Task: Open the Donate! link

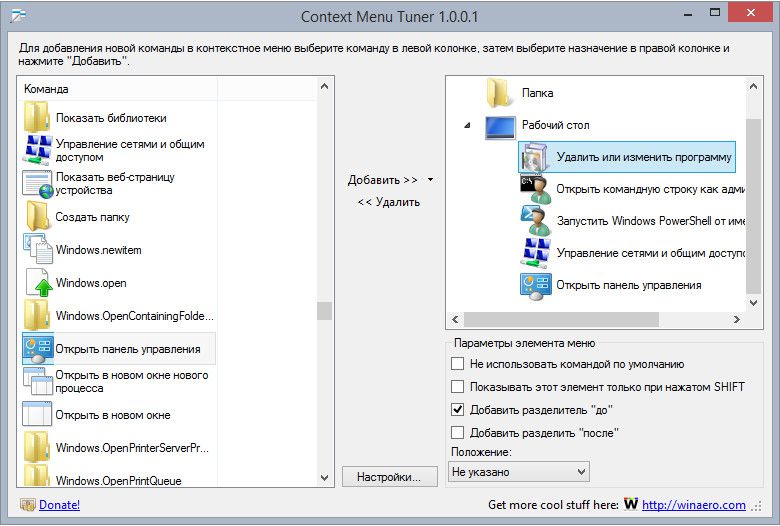Action: [x=59, y=505]
